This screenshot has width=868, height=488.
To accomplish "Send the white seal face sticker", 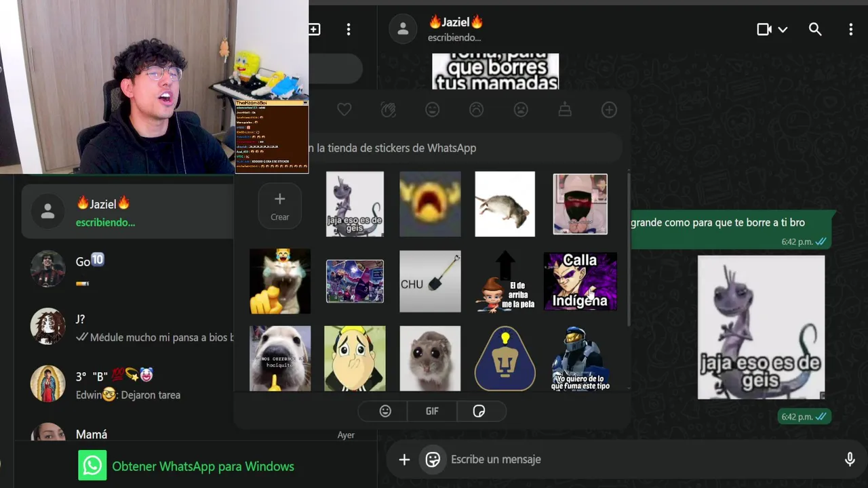I will (x=280, y=359).
